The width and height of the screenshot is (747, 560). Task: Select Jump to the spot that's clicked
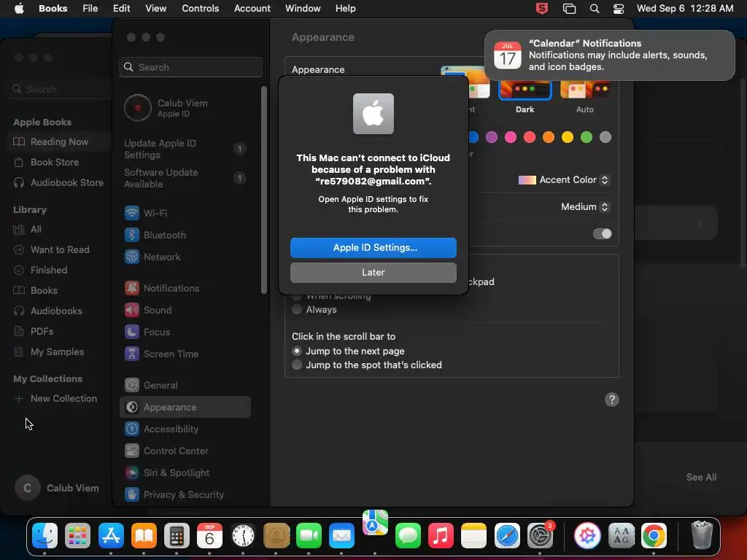pyautogui.click(x=297, y=365)
